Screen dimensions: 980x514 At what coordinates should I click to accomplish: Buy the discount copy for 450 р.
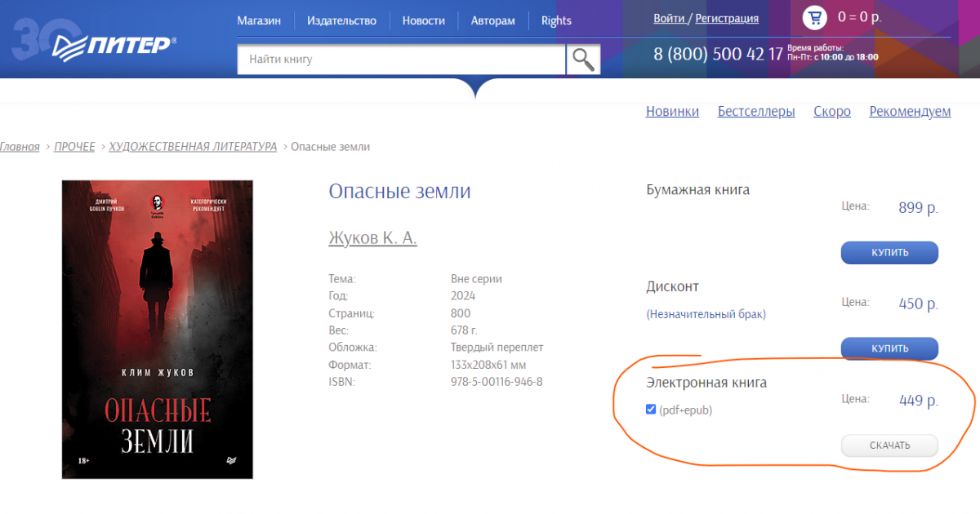[x=889, y=348]
